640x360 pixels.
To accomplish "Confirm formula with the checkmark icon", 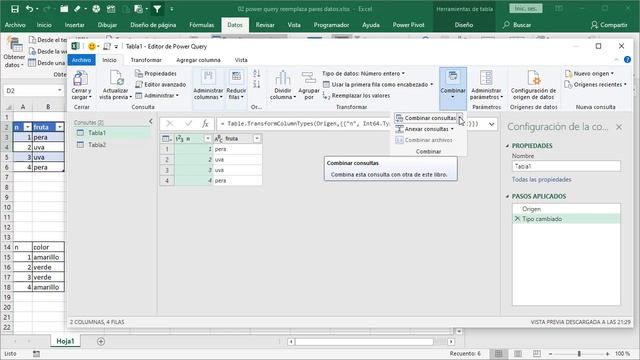I will (x=188, y=124).
